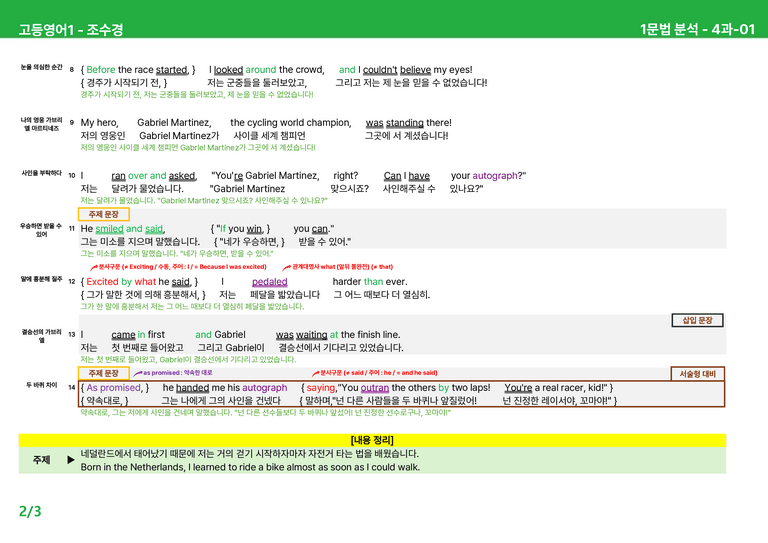Click the underlined Can in sentence 10
This screenshot has width=768, height=543.
click(392, 175)
